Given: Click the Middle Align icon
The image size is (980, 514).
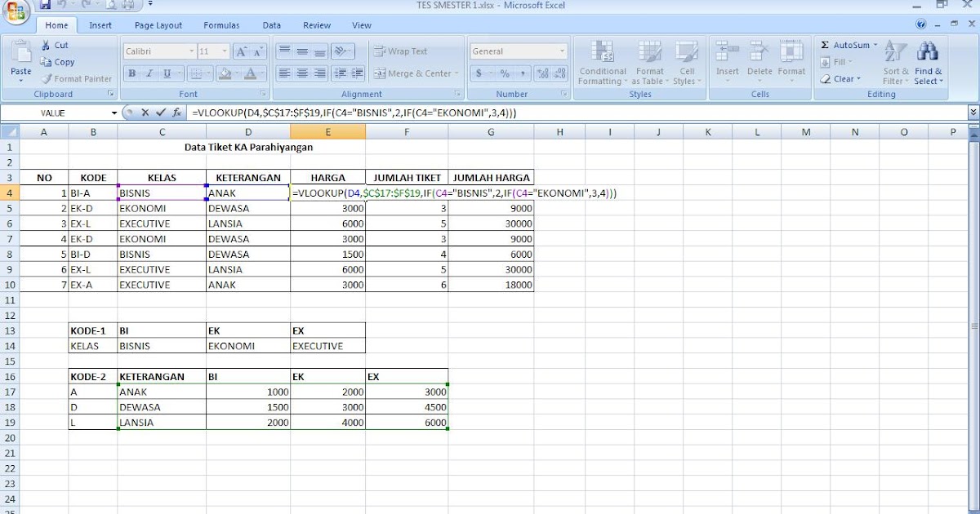Looking at the screenshot, I should (301, 51).
